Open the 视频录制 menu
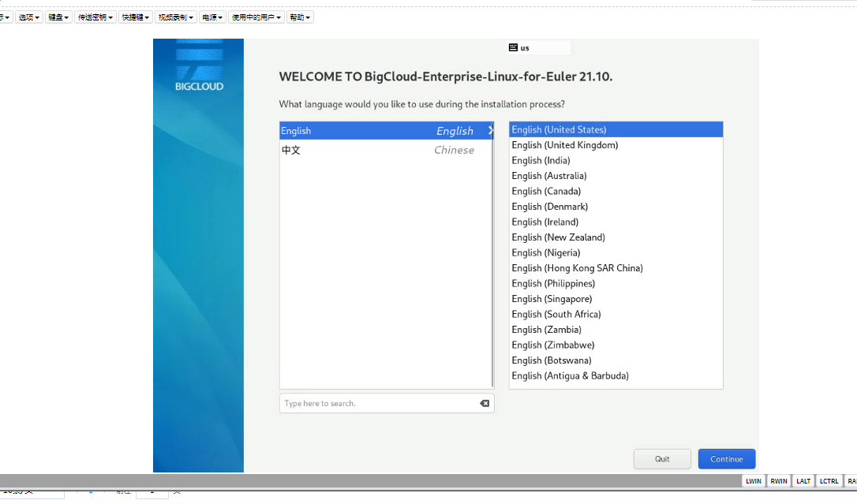 pyautogui.click(x=175, y=17)
